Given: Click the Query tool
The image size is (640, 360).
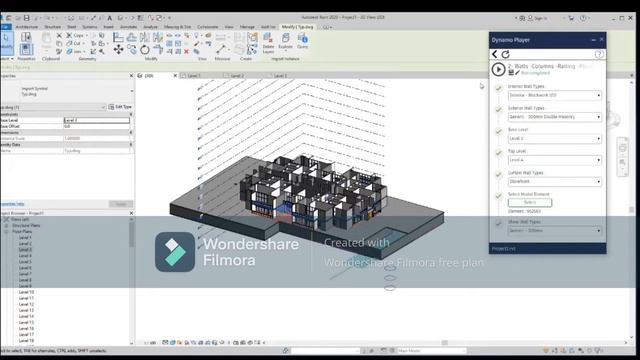Looking at the screenshot, I should (x=302, y=41).
